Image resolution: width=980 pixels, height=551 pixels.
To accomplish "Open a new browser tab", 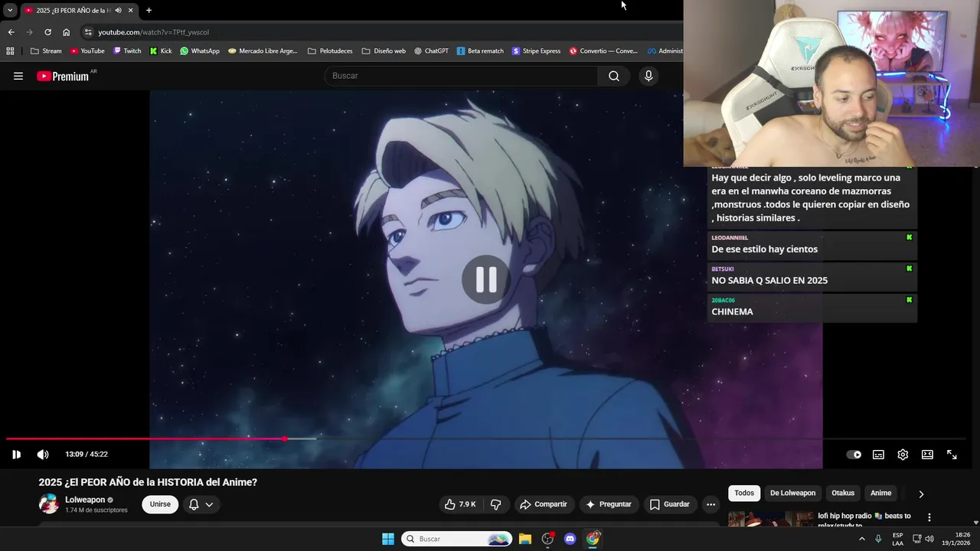I will point(149,10).
